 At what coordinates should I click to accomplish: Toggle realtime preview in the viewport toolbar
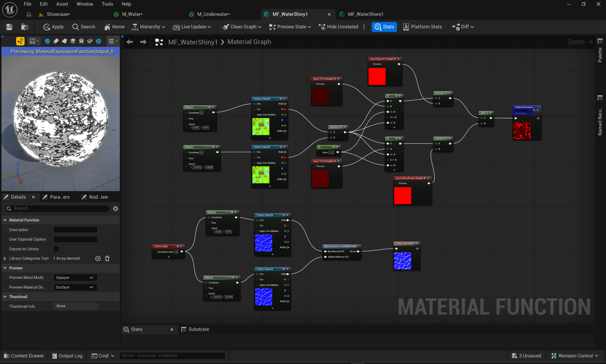coord(20,41)
